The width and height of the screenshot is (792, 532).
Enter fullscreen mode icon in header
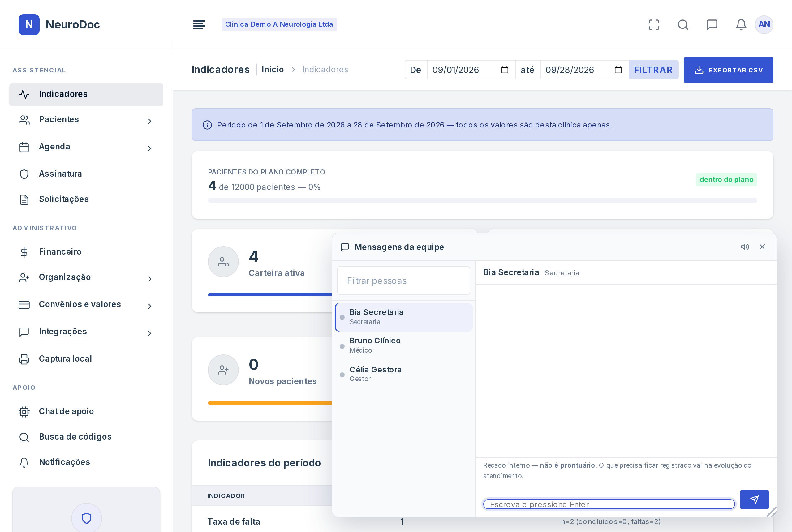click(654, 24)
